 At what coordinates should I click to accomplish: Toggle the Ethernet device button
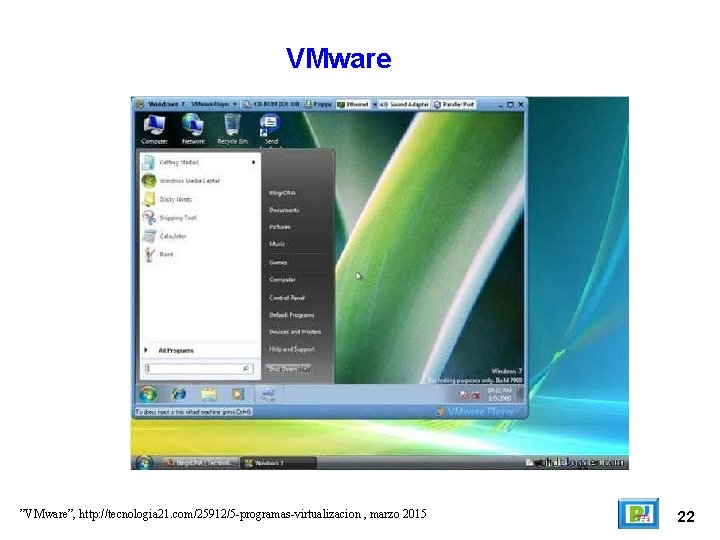[353, 105]
